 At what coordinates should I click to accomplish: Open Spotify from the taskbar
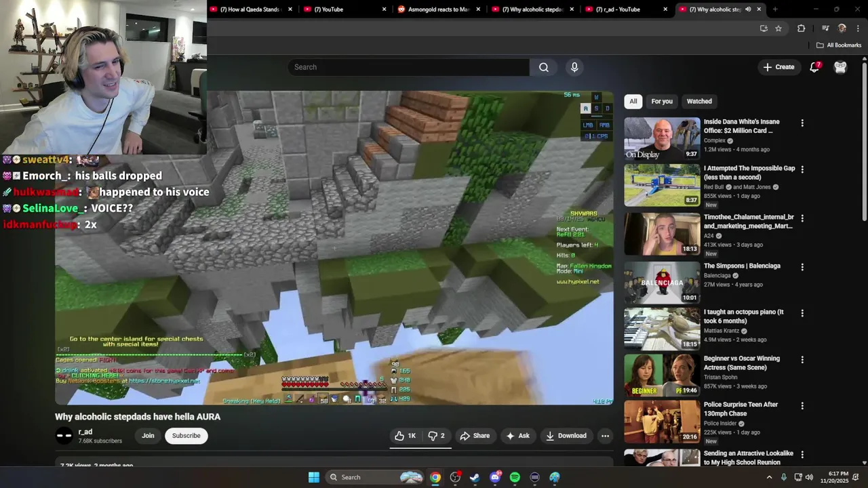[x=515, y=477]
